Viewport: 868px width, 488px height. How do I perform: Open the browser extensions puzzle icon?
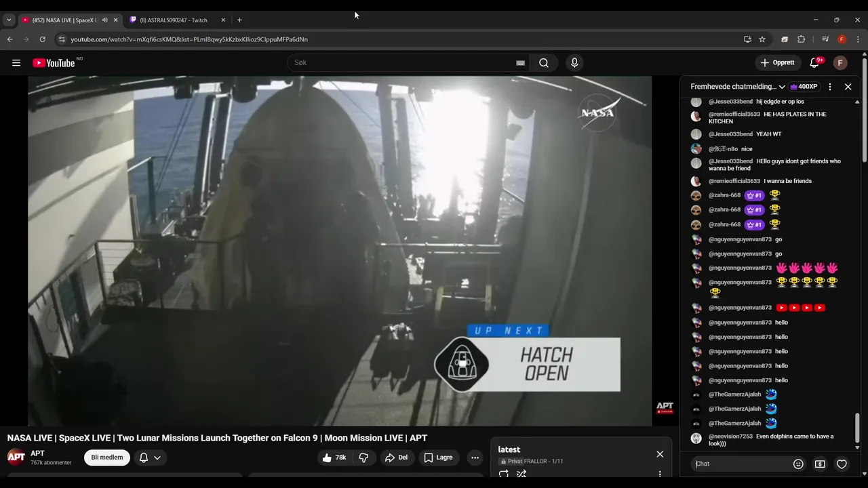click(801, 39)
